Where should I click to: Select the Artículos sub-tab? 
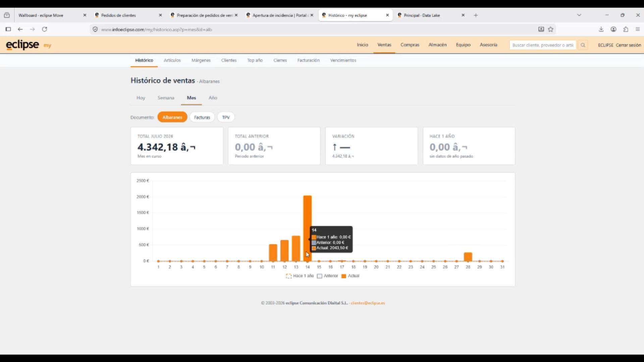172,60
